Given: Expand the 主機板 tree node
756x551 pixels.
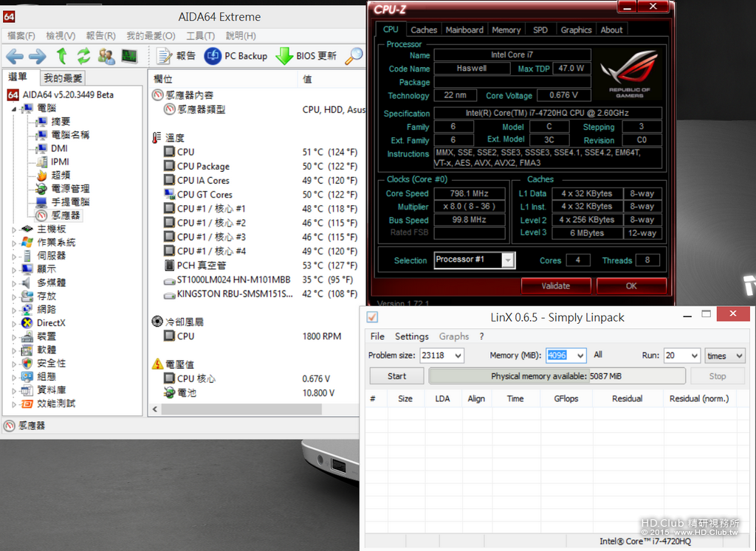Looking at the screenshot, I should [14, 229].
